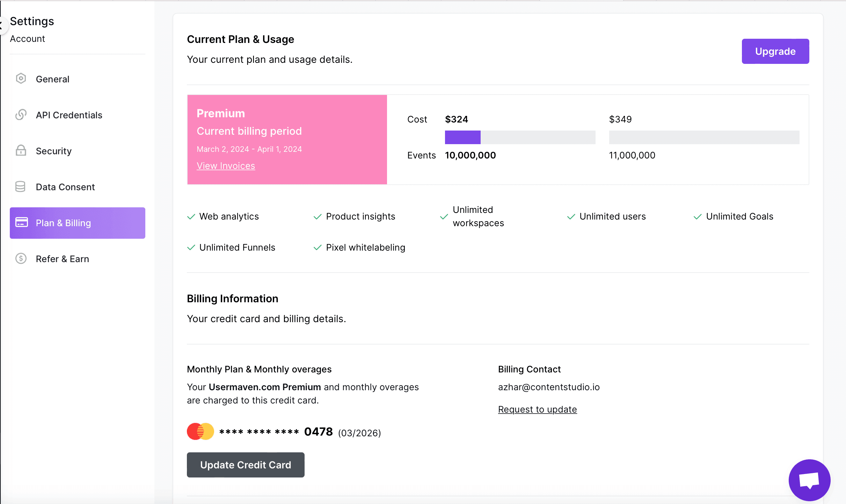Click the Refer & Earn icon

coord(21,259)
